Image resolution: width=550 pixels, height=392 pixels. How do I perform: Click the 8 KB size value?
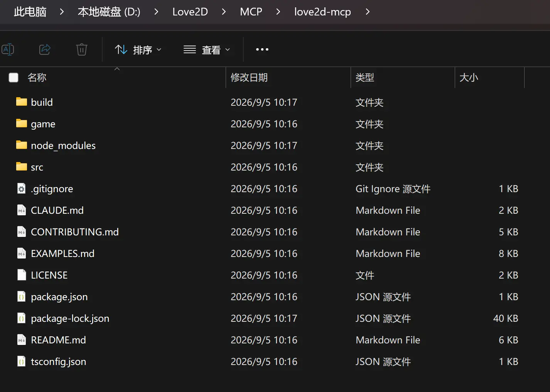508,253
